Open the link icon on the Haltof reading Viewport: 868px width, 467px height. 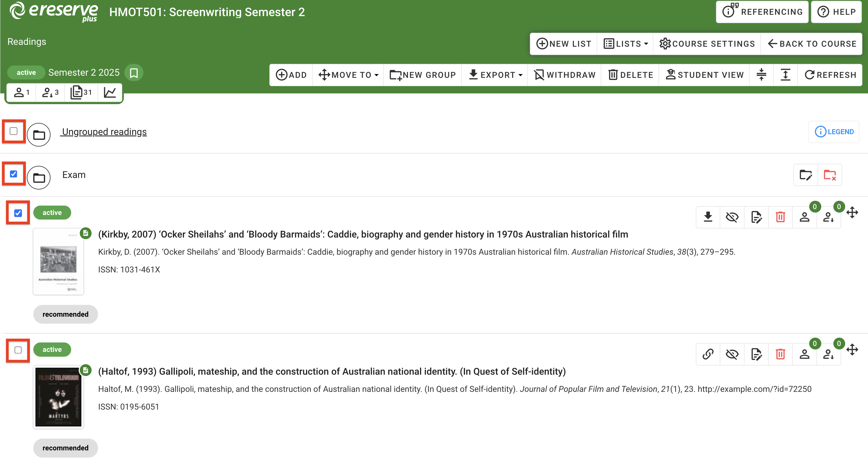[708, 354]
